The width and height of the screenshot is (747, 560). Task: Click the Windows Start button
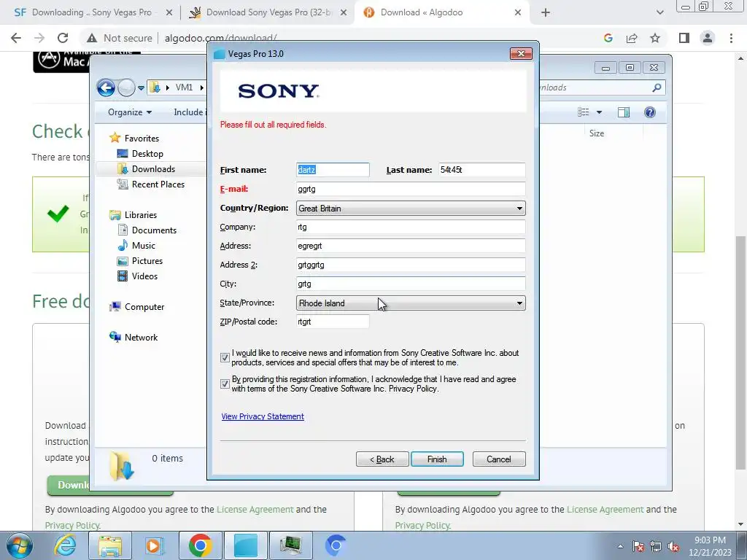(18, 545)
